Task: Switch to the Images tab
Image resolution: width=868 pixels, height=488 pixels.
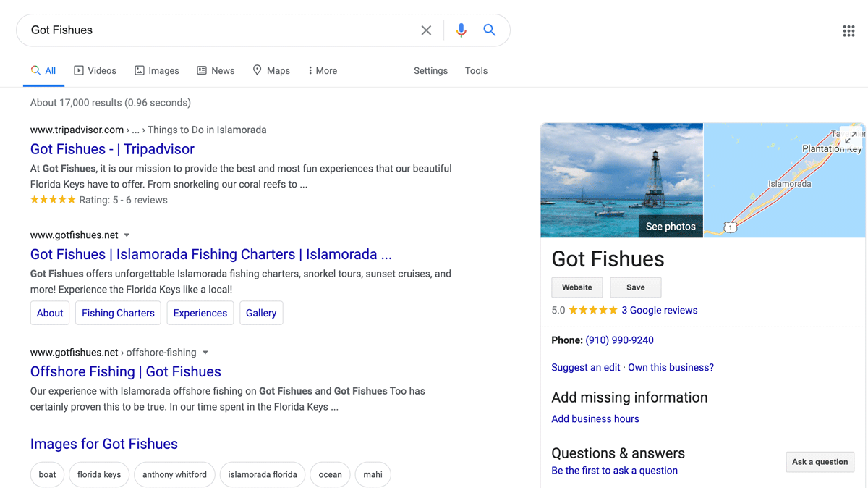Action: coord(156,71)
